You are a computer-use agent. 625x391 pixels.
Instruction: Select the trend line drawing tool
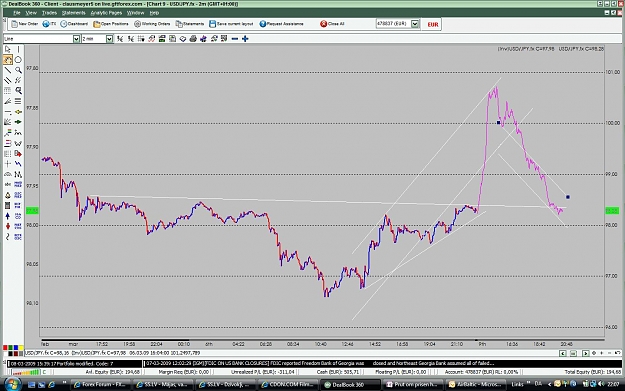(x=8, y=70)
